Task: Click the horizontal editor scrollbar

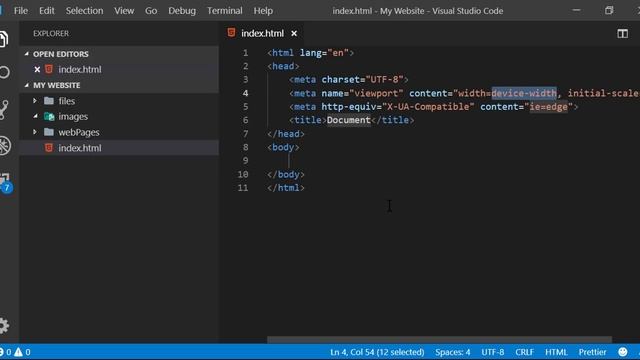Action: [x=440, y=340]
